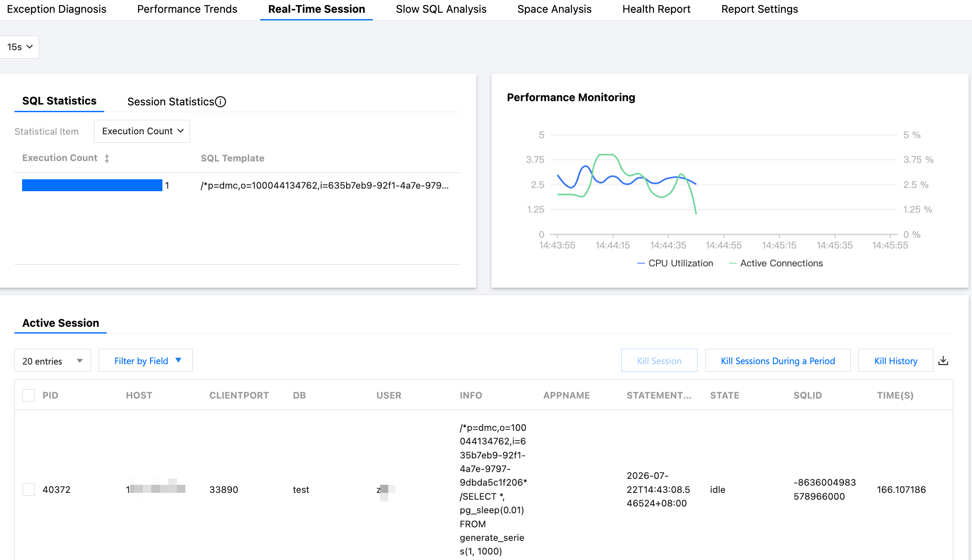Select the Real-Time Session tab

click(316, 9)
